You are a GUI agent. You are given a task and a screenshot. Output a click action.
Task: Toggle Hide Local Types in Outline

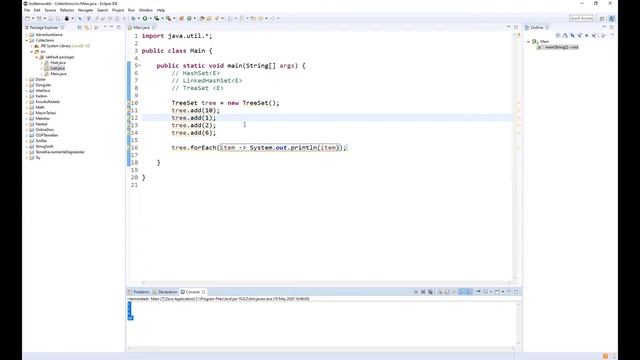[594, 36]
